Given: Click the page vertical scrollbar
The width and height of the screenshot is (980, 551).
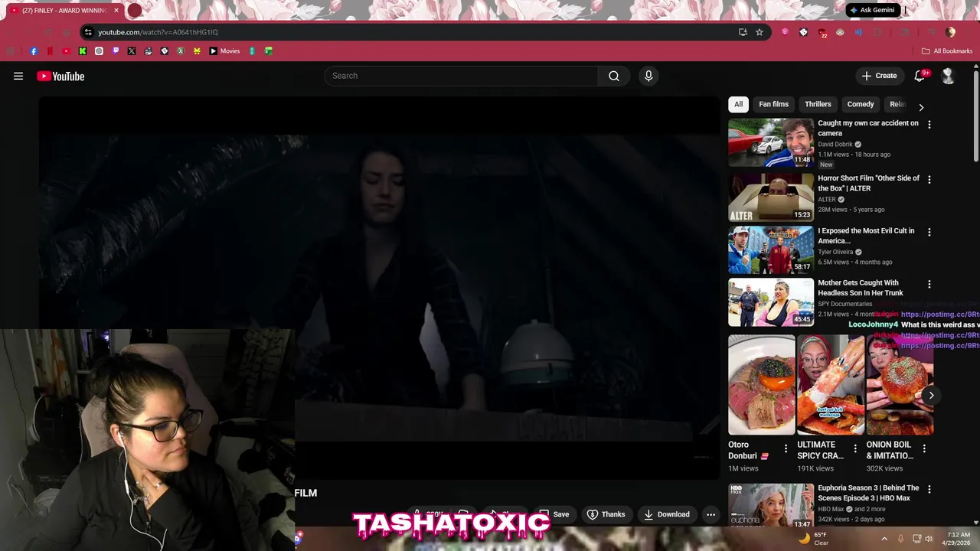Looking at the screenshot, I should pyautogui.click(x=976, y=115).
